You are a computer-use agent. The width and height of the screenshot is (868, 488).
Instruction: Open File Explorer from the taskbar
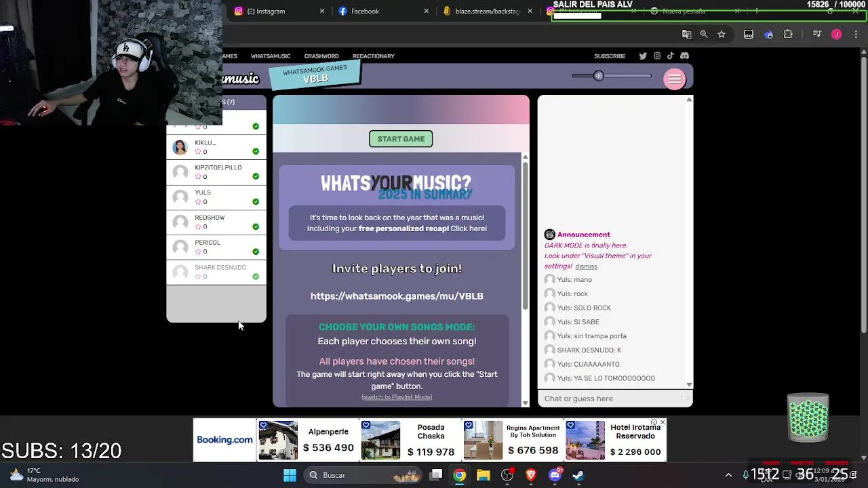click(484, 475)
